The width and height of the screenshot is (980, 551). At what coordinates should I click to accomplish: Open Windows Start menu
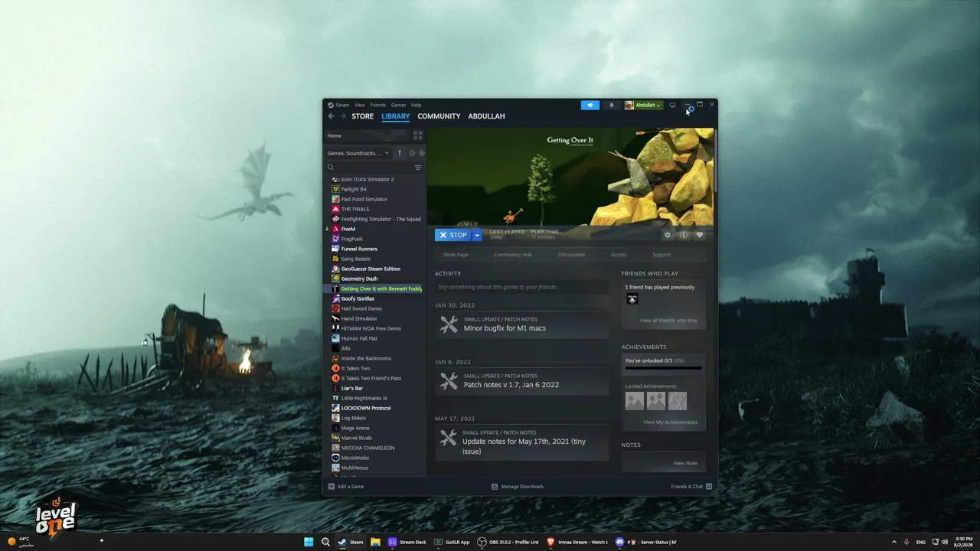point(309,542)
